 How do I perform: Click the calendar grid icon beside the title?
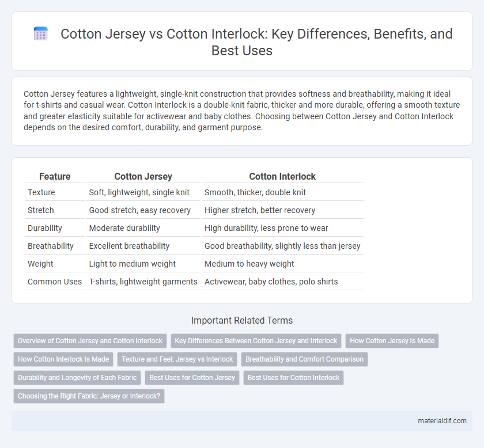click(x=41, y=33)
